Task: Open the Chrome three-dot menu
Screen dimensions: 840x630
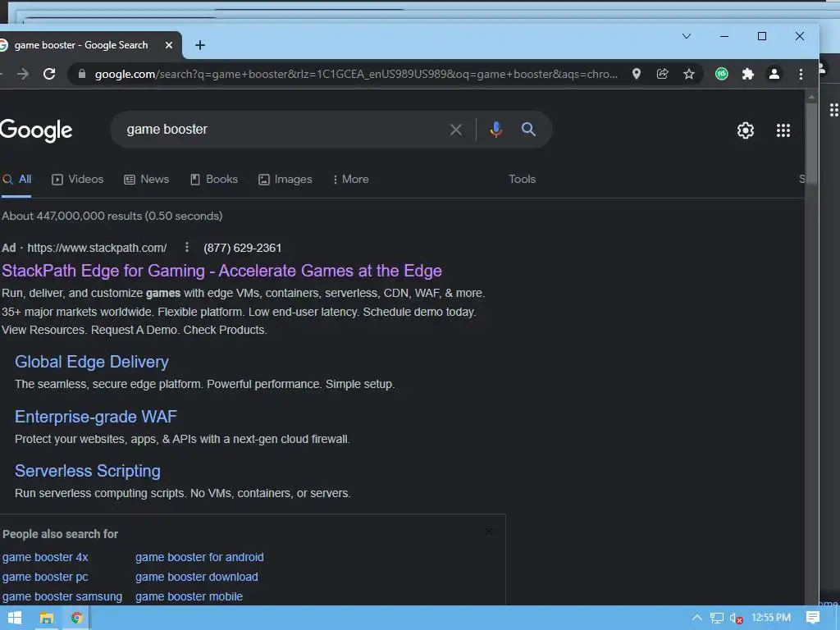Action: 801,74
